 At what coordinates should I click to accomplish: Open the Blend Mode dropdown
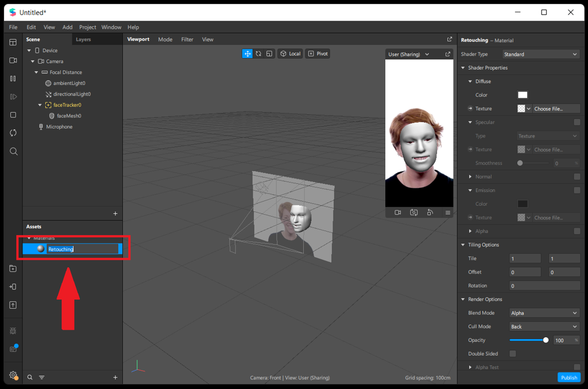pyautogui.click(x=544, y=313)
